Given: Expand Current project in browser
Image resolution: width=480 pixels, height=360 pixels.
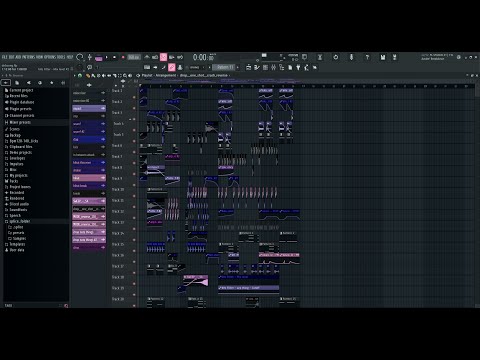Looking at the screenshot, I should 21,90.
